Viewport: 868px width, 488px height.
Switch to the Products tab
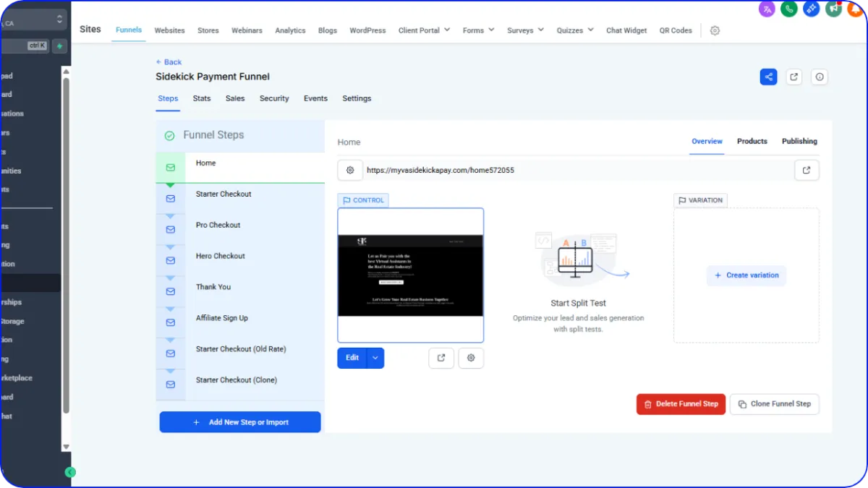tap(752, 141)
